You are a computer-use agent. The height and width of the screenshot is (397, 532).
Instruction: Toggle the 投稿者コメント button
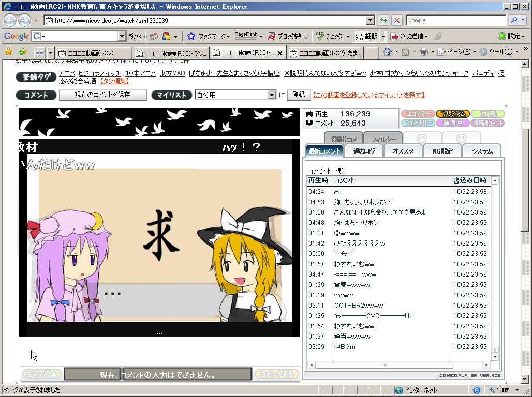487,123
